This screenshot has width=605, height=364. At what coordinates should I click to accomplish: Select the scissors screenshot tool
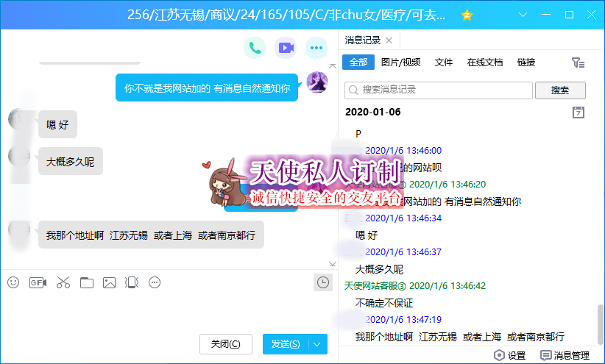click(63, 282)
